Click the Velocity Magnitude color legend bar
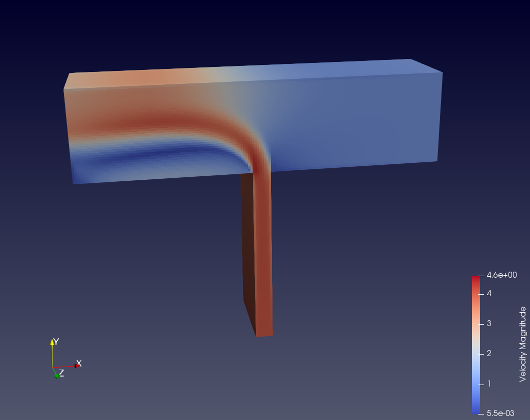The height and width of the screenshot is (420, 530). [475, 345]
